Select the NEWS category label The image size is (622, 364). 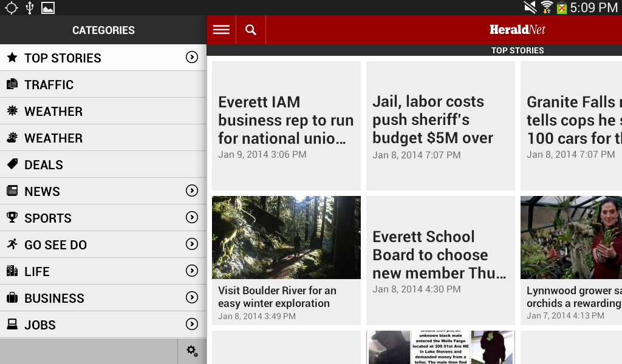tap(42, 191)
